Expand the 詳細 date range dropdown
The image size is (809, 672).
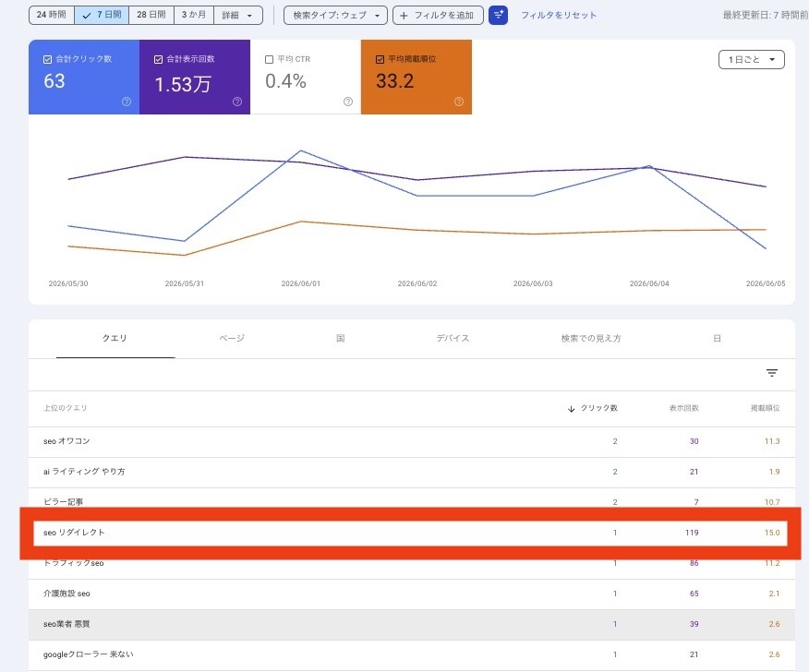(238, 16)
